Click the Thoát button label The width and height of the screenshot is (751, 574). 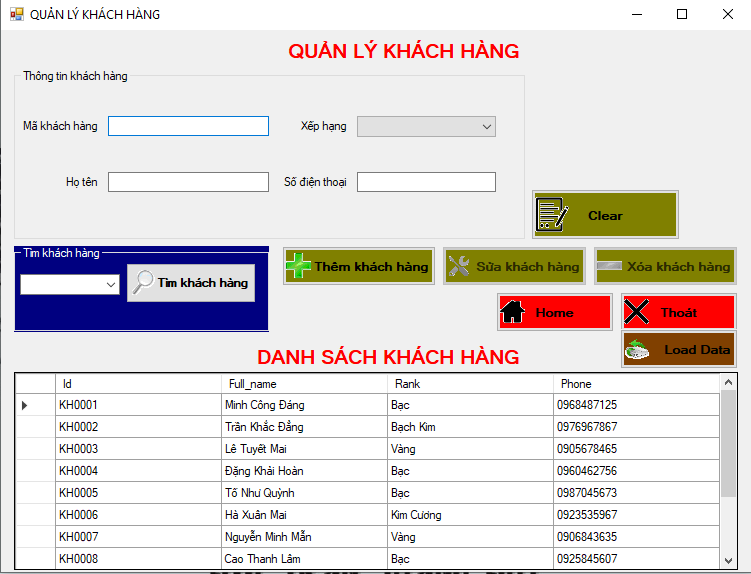679,312
